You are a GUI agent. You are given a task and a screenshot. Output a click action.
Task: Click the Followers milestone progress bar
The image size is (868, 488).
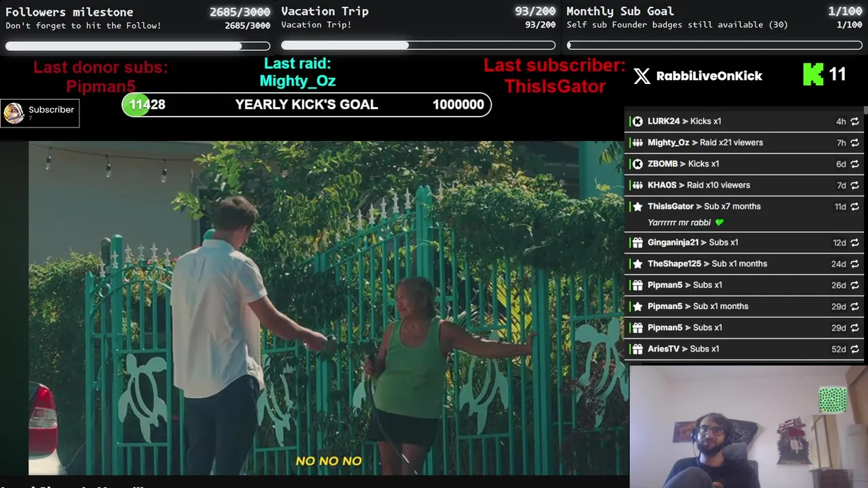[138, 46]
